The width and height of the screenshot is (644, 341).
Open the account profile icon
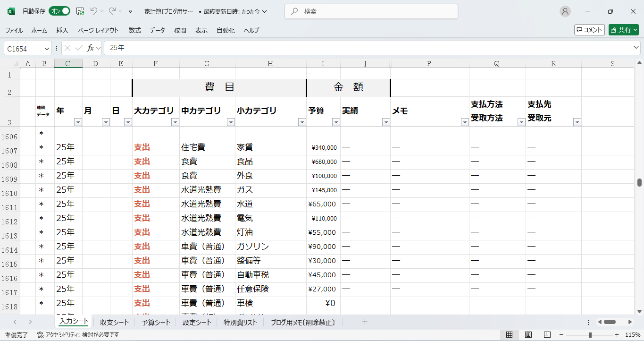click(565, 11)
